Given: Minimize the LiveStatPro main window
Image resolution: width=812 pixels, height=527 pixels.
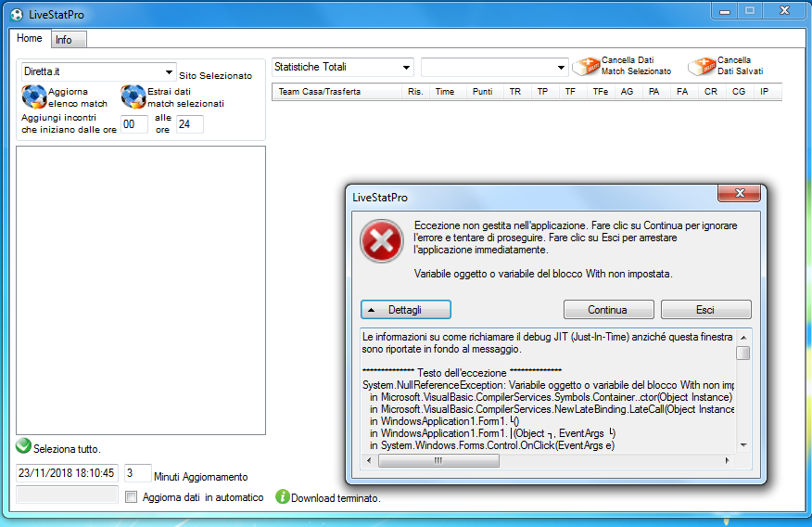Looking at the screenshot, I should pos(725,11).
